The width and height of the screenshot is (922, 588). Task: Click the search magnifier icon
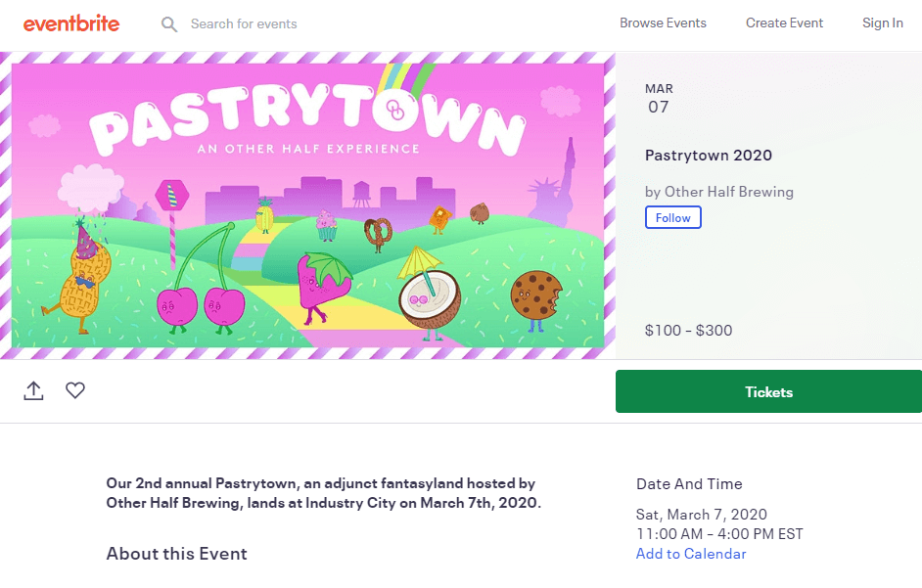tap(168, 23)
